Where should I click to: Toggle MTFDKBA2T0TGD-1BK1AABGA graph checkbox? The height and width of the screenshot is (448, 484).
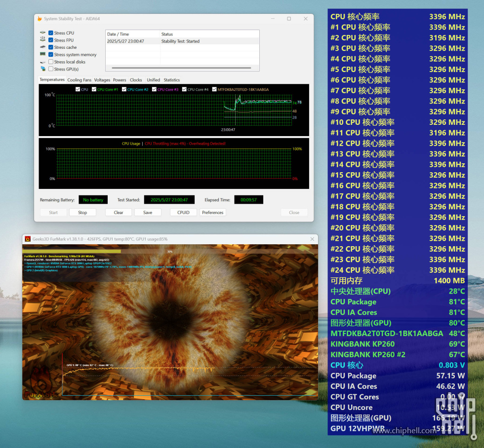click(x=214, y=89)
